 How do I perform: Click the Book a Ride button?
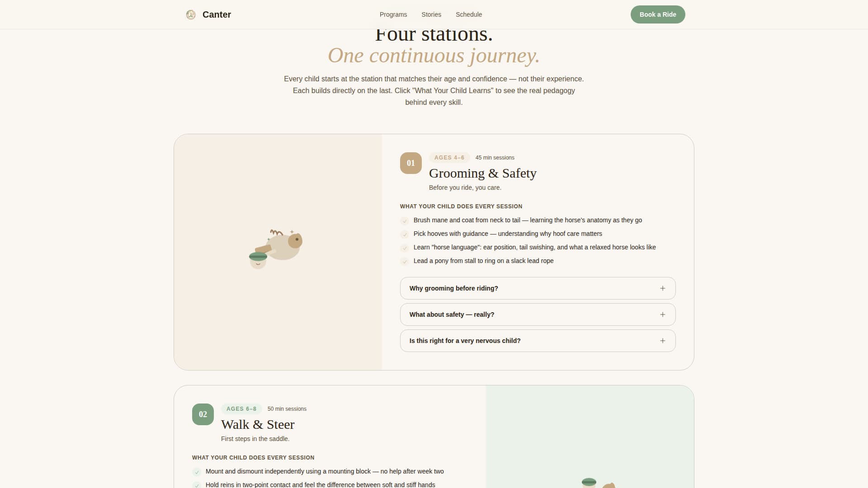tap(658, 14)
